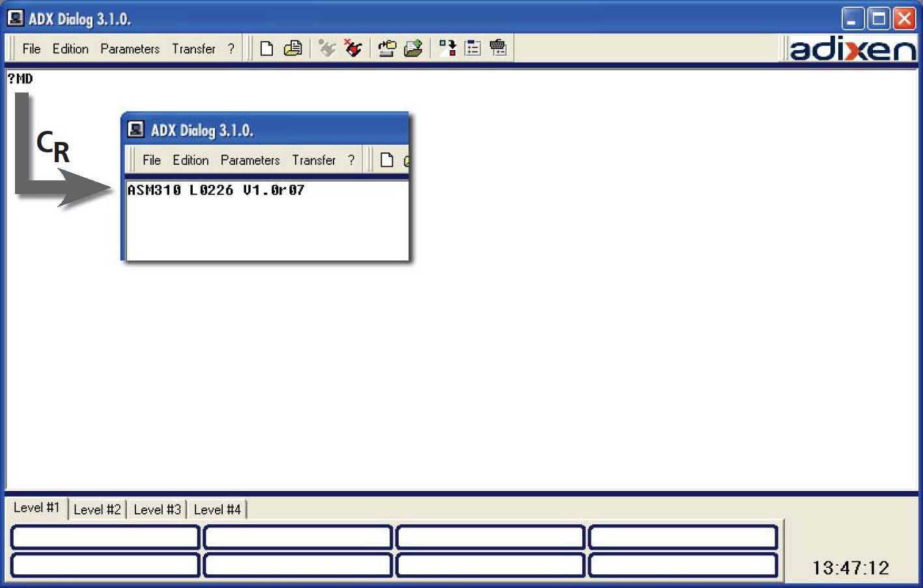Click the 13:47:12 clock display
Image resolution: width=923 pixels, height=588 pixels.
pos(850,568)
